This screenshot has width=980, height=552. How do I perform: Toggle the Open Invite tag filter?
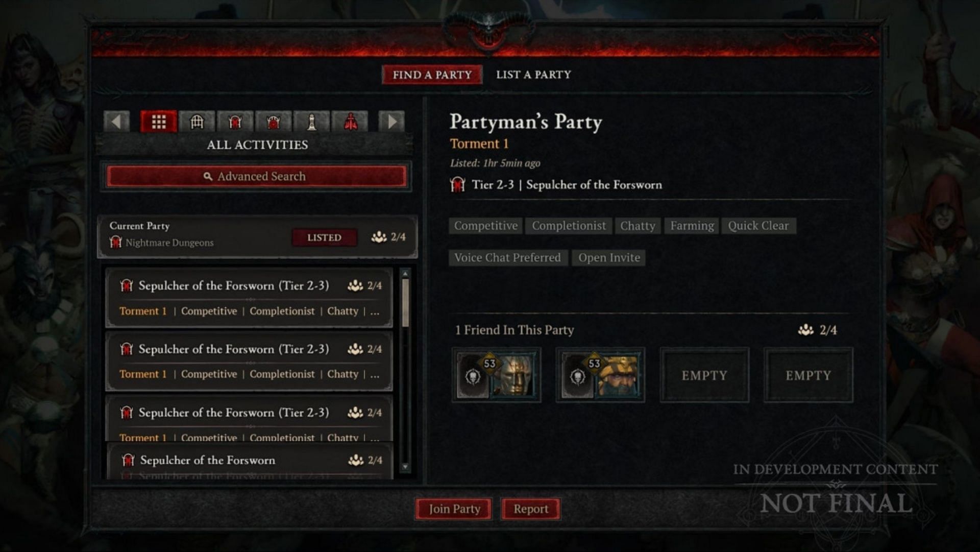pos(608,257)
